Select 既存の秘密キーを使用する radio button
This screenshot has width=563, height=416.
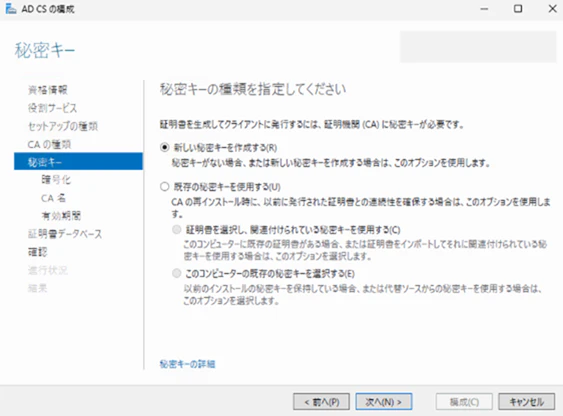click(164, 187)
